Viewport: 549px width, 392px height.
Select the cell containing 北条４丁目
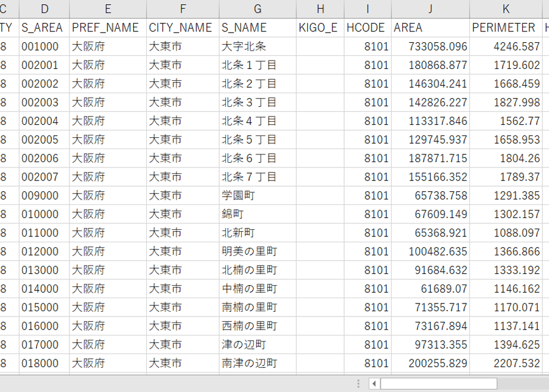click(x=258, y=121)
